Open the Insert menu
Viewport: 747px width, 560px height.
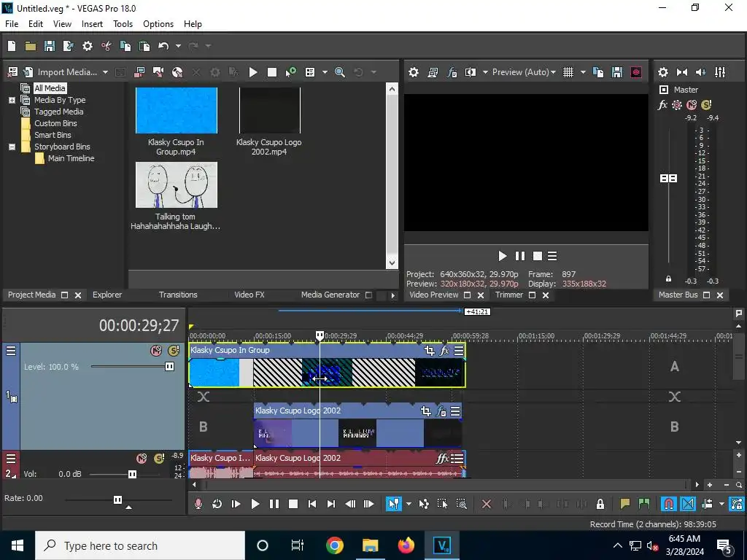92,24
